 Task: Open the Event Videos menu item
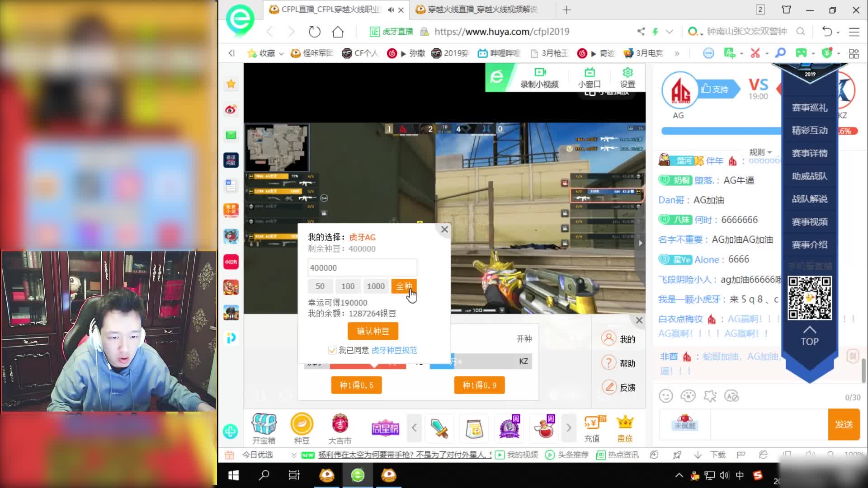click(x=809, y=222)
